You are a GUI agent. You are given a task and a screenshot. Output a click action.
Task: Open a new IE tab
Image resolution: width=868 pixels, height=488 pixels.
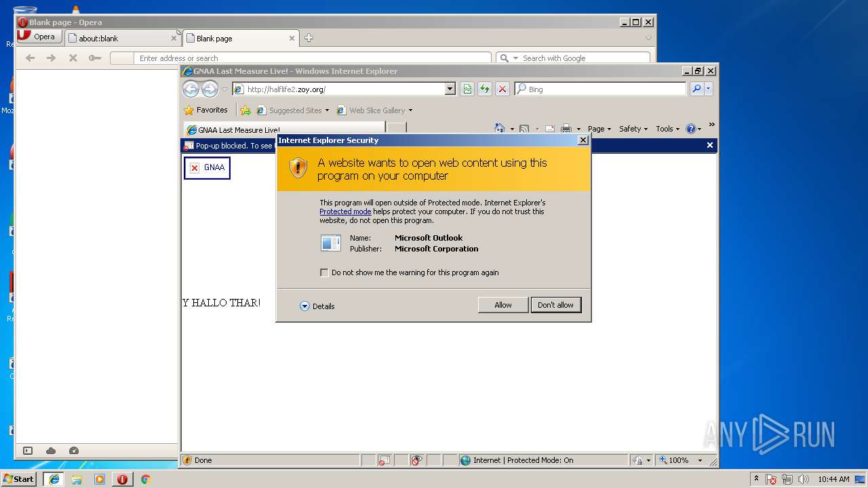(397, 129)
